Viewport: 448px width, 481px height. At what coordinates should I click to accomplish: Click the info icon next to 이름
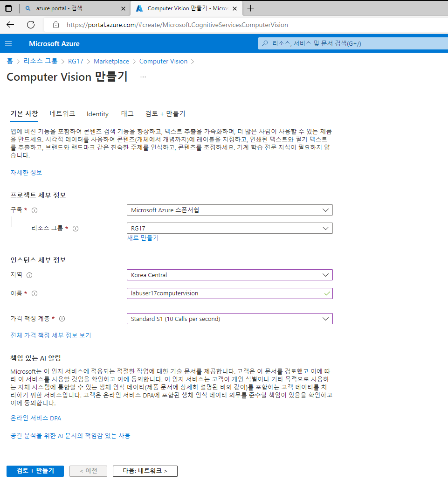click(34, 293)
